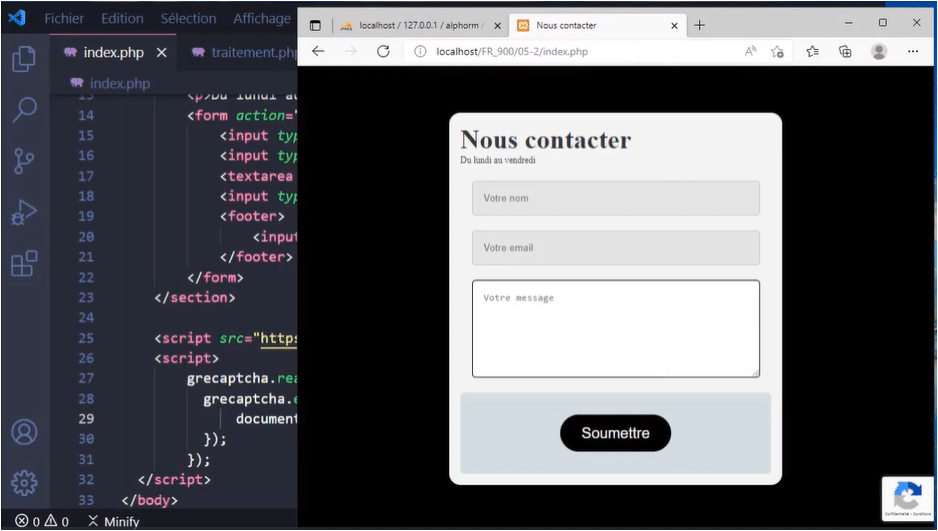Open the Collections panel
Image resolution: width=938 pixels, height=531 pixels.
845,51
